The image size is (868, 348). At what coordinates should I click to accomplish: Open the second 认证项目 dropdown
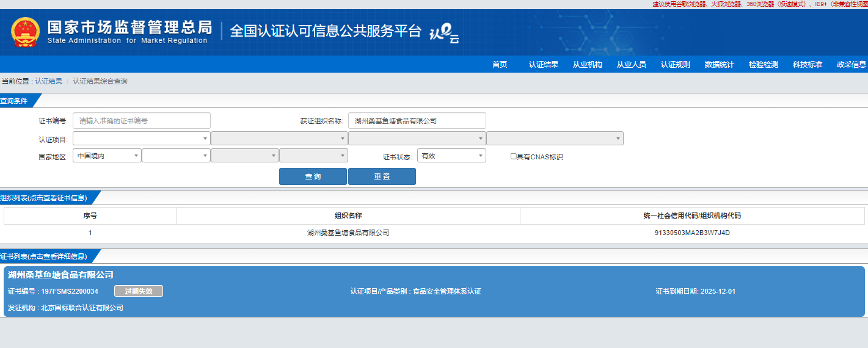[279, 139]
